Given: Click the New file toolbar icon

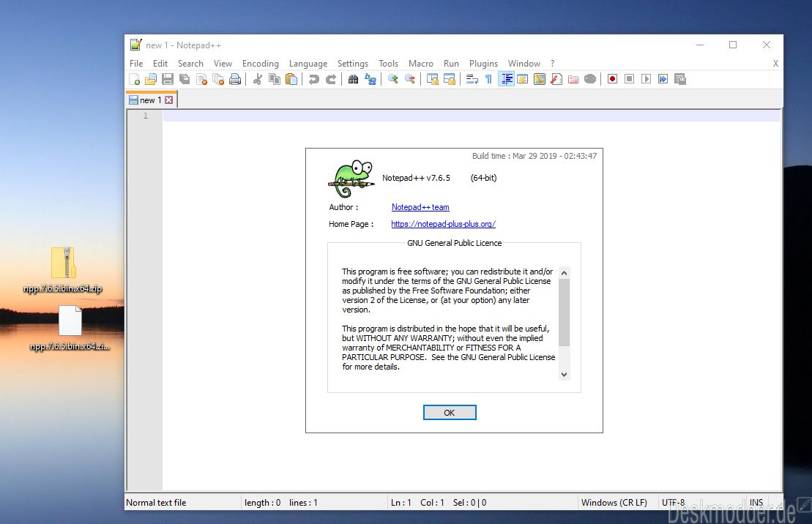Looking at the screenshot, I should click(x=135, y=79).
